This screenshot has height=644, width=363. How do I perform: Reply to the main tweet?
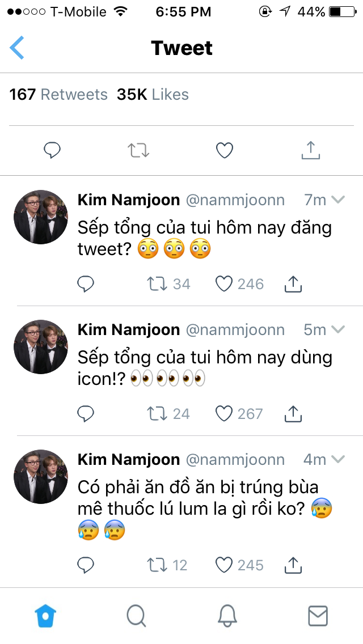pos(52,150)
